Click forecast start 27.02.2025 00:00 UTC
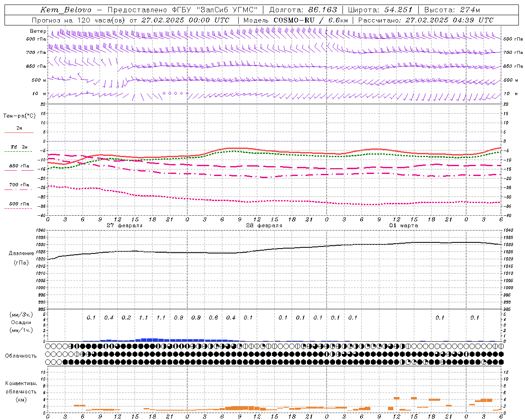Image resolution: width=525 pixels, height=420 pixels. pyautogui.click(x=185, y=20)
